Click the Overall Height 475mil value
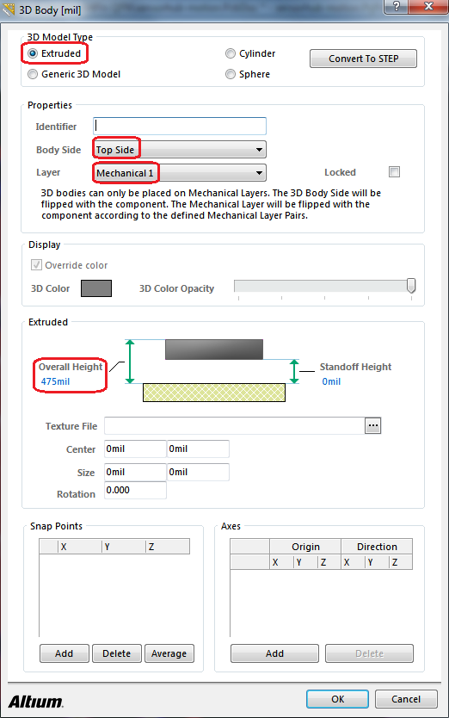Image resolution: width=450 pixels, height=718 pixels. [55, 381]
